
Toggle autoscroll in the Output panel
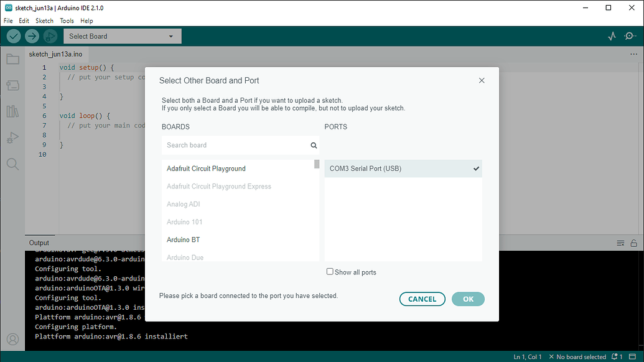(620, 243)
